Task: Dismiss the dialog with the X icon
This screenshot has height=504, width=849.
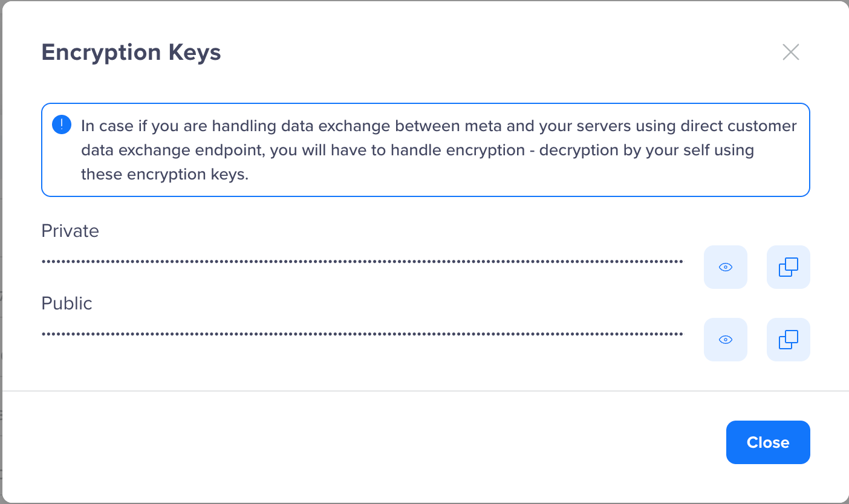Action: 790,52
